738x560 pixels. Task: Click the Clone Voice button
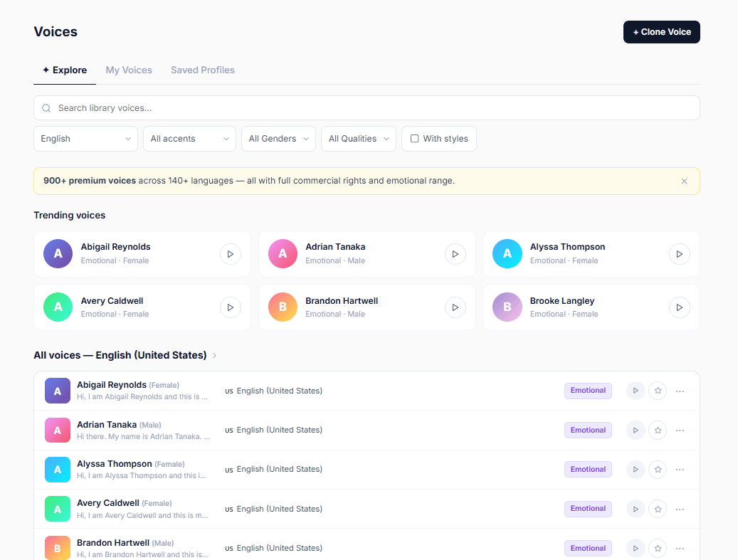pyautogui.click(x=662, y=32)
